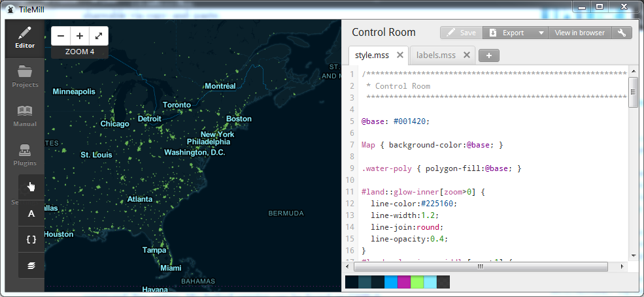Click the Chicago map label

point(115,123)
